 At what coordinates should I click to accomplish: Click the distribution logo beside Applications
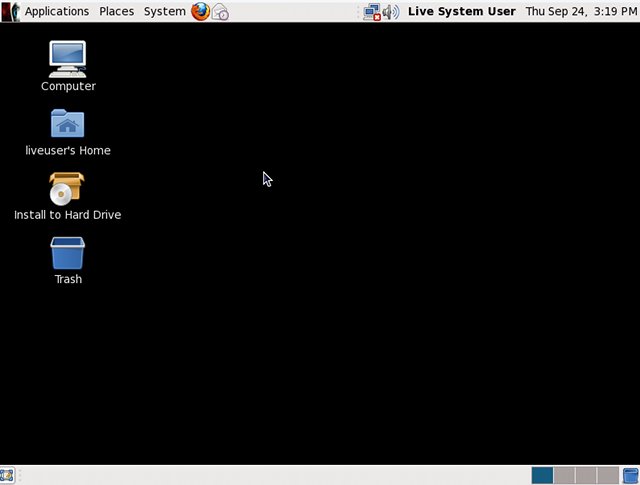(11, 11)
